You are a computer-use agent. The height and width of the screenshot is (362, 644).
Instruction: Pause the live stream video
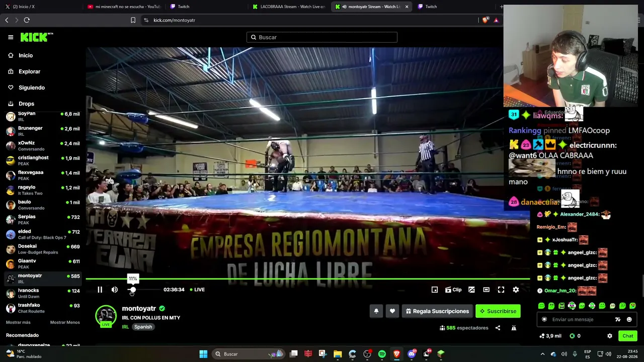click(x=100, y=290)
